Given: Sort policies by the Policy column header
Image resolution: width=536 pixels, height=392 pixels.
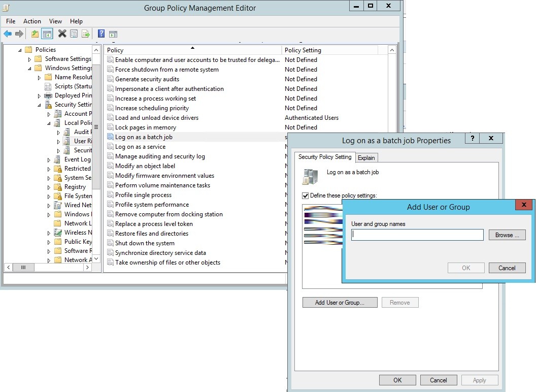Looking at the screenshot, I should (193, 50).
